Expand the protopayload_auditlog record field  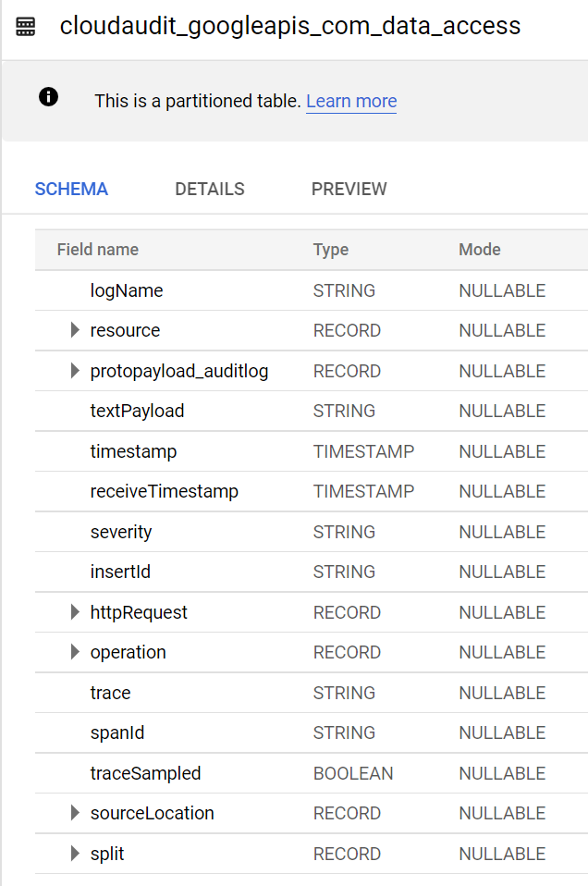tap(74, 370)
